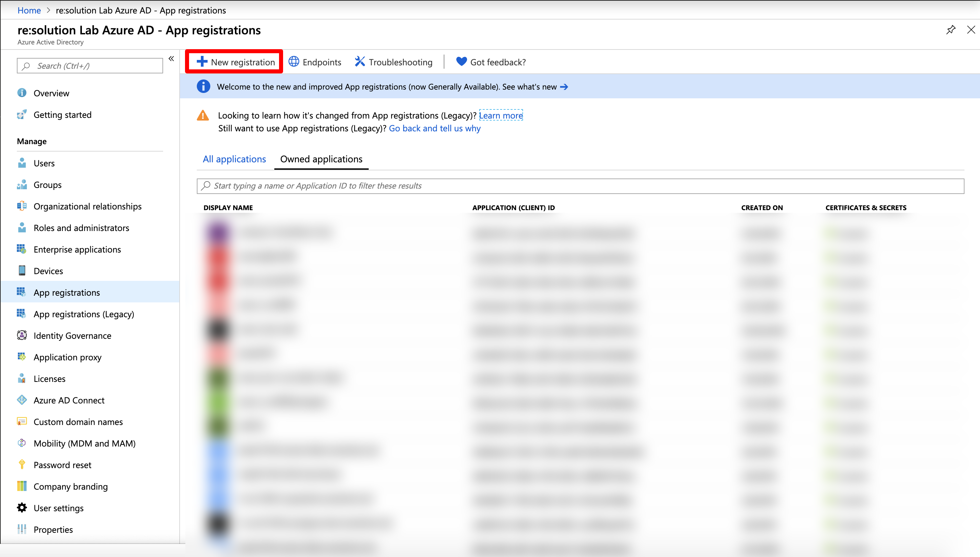The width and height of the screenshot is (980, 557).
Task: Close the App registrations blade
Action: point(971,30)
